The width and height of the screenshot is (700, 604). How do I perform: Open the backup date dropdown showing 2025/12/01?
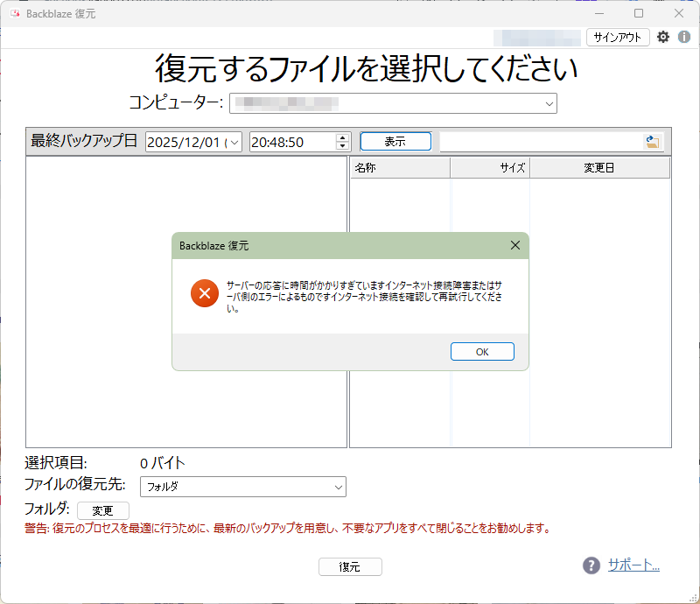click(234, 141)
